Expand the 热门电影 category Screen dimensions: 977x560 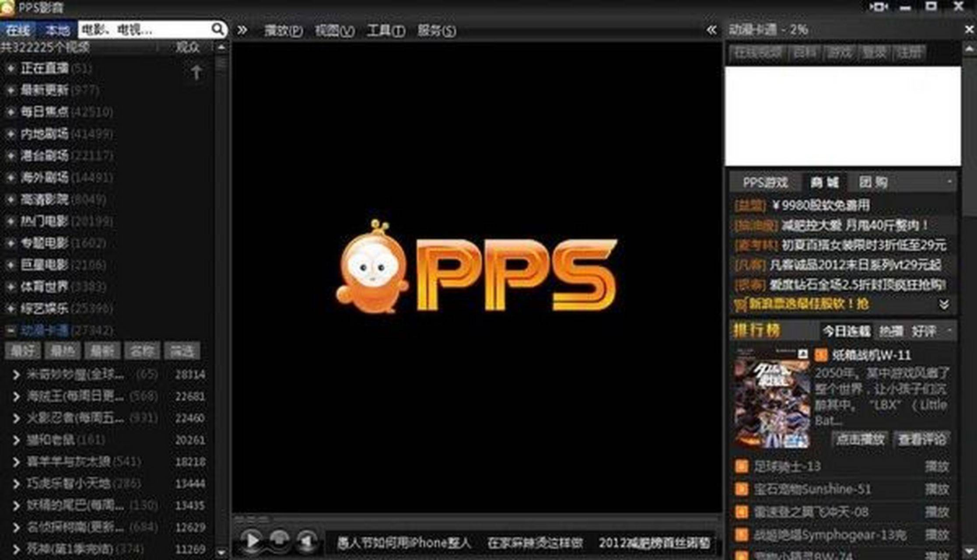11,221
